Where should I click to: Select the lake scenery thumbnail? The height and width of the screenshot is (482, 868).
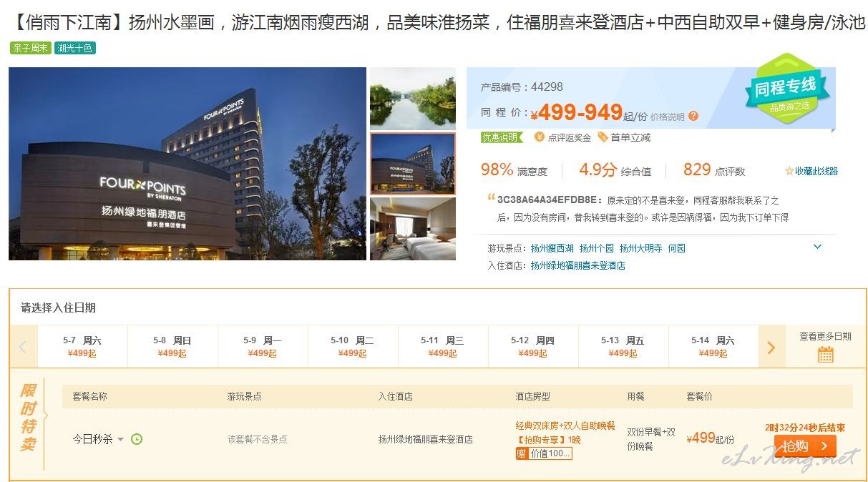[x=413, y=99]
